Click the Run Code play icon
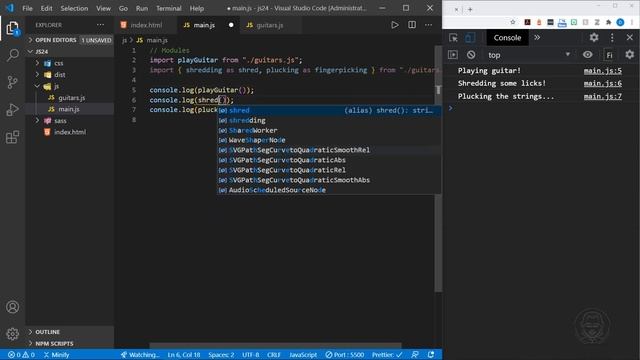The width and height of the screenshot is (640, 360). coord(394,25)
